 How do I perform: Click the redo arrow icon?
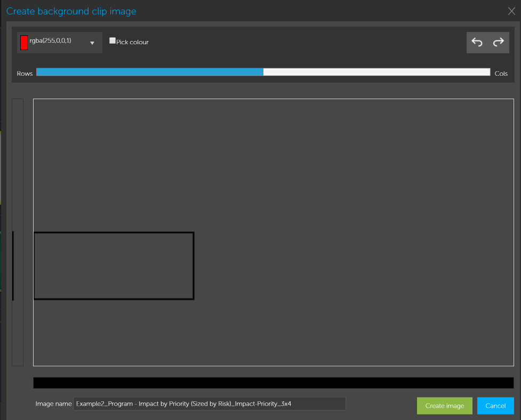coord(498,42)
